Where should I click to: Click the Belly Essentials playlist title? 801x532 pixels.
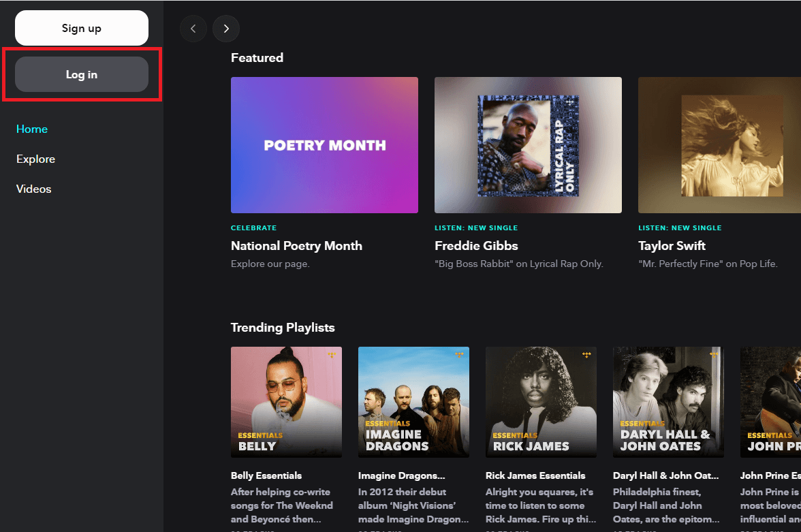pyautogui.click(x=266, y=475)
